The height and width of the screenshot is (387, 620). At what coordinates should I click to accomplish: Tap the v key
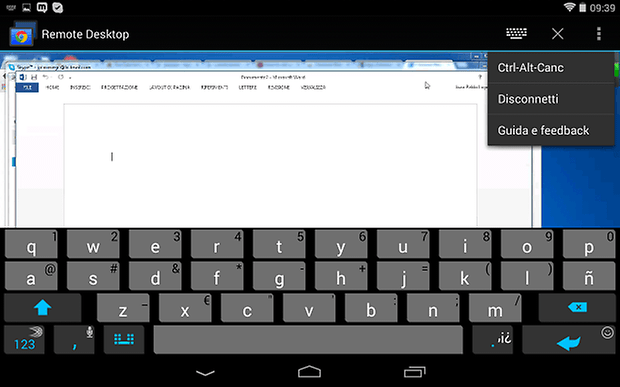tap(309, 308)
